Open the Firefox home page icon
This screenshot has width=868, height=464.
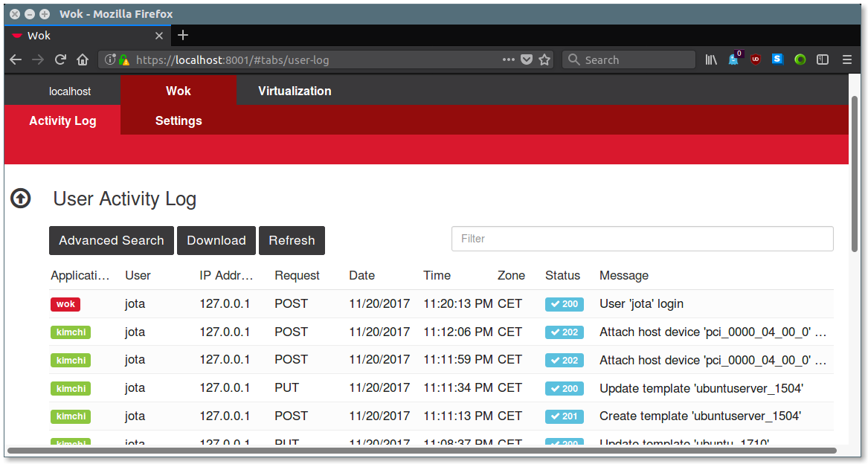coord(83,59)
